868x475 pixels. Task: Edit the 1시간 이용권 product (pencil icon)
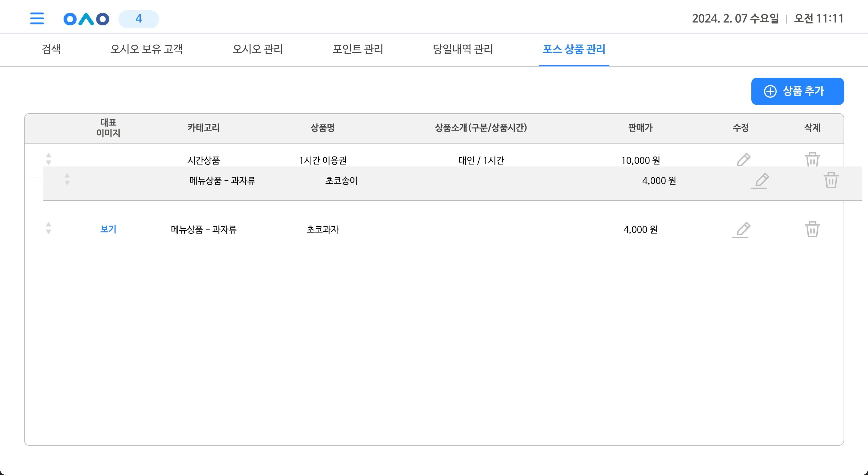[x=743, y=160]
